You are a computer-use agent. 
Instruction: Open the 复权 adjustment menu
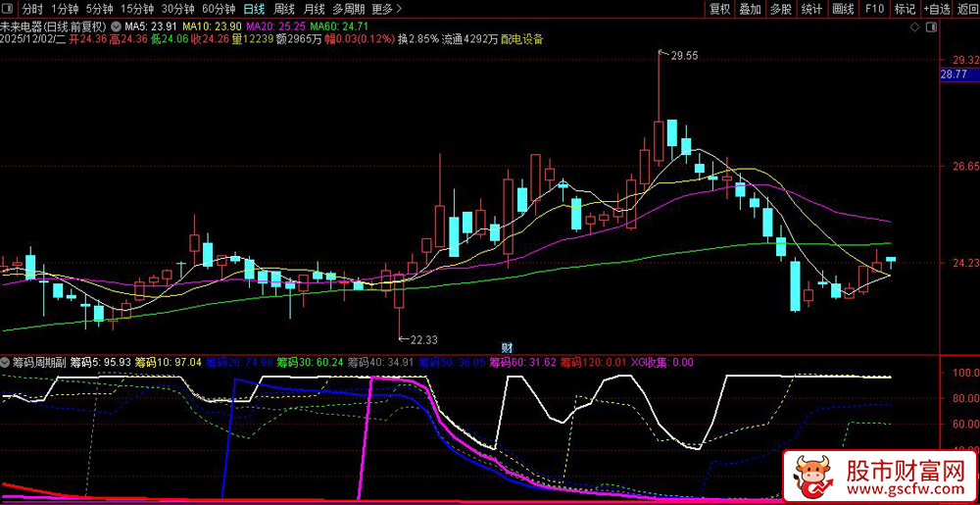coord(720,9)
